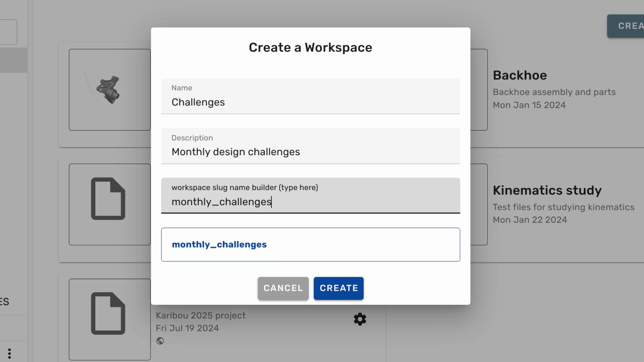The height and width of the screenshot is (362, 644).
Task: Click the Mon Jan 22 2024 date text
Action: tap(530, 219)
